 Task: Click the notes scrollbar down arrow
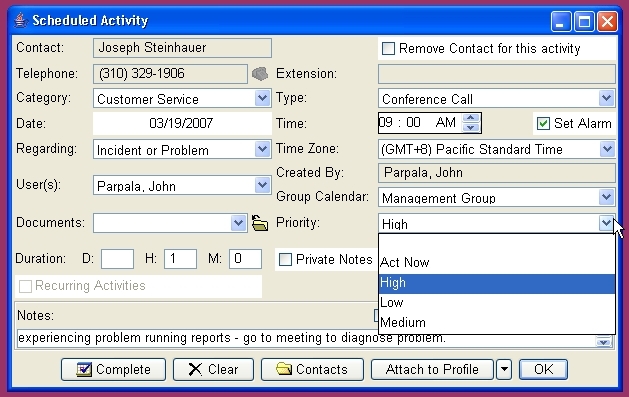pos(604,342)
